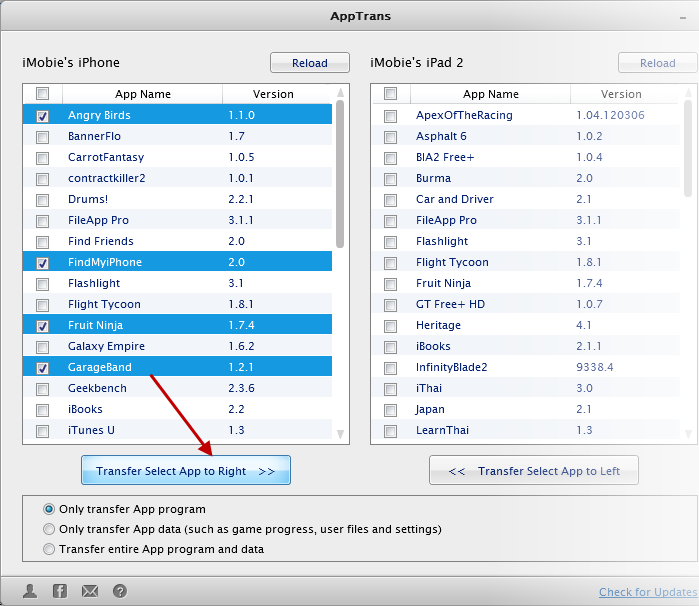
Task: Click the iPad list vertical scrollbar thumb
Action: [688, 148]
